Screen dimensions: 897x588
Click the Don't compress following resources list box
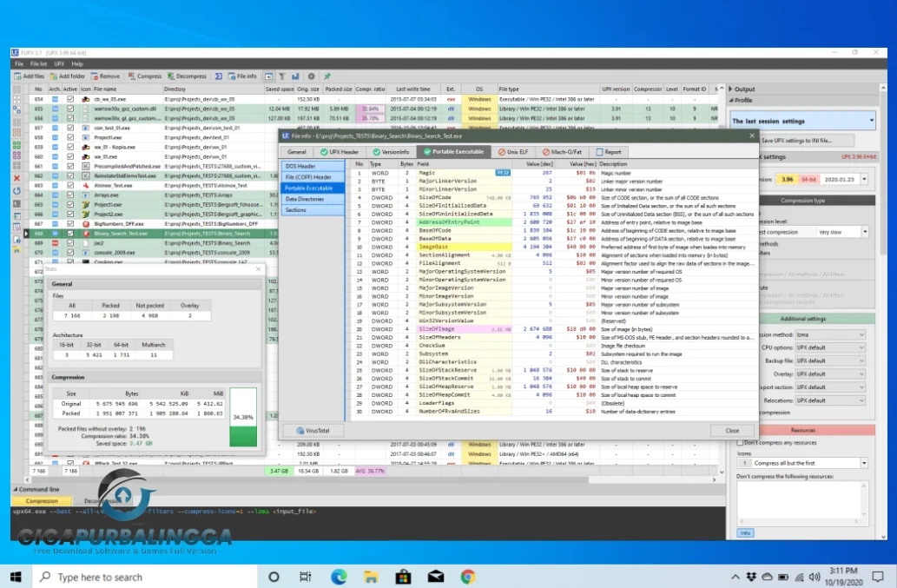tap(802, 502)
